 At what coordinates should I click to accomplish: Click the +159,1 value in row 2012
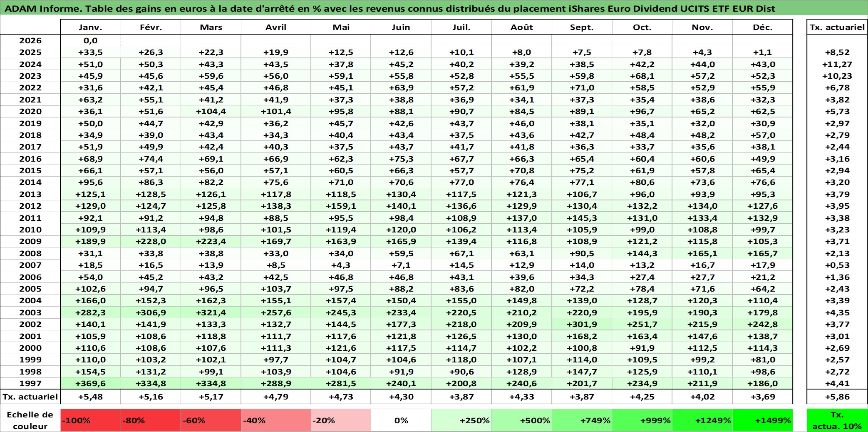[x=341, y=206]
